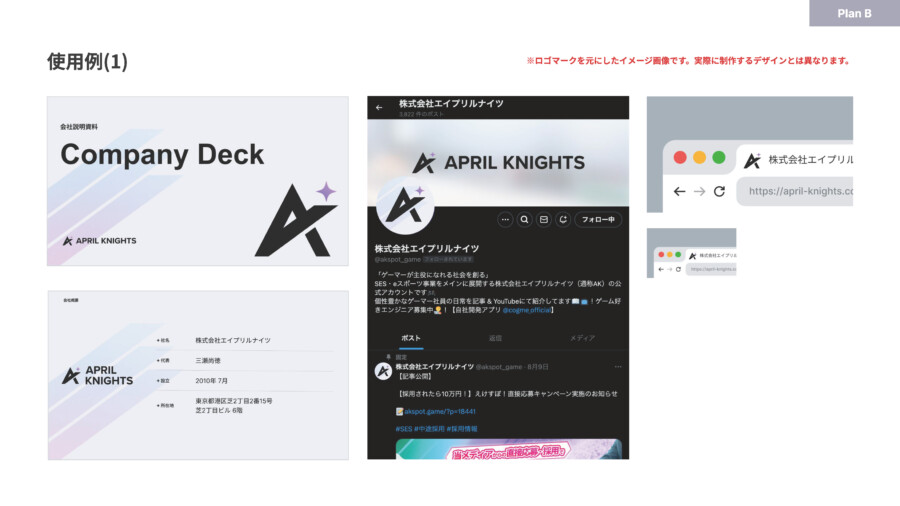900x506 pixels.
Task: Open the メディア tab
Action: point(582,338)
